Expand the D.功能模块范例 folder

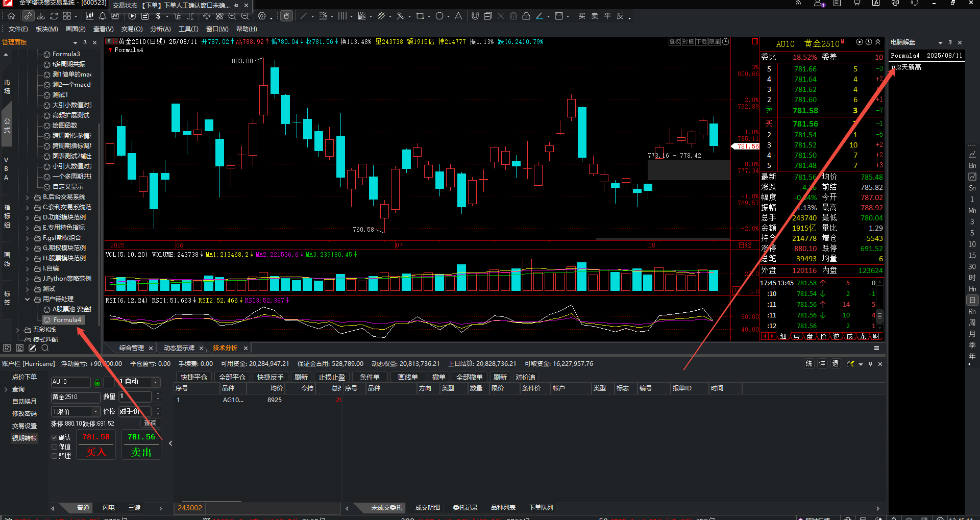point(28,217)
